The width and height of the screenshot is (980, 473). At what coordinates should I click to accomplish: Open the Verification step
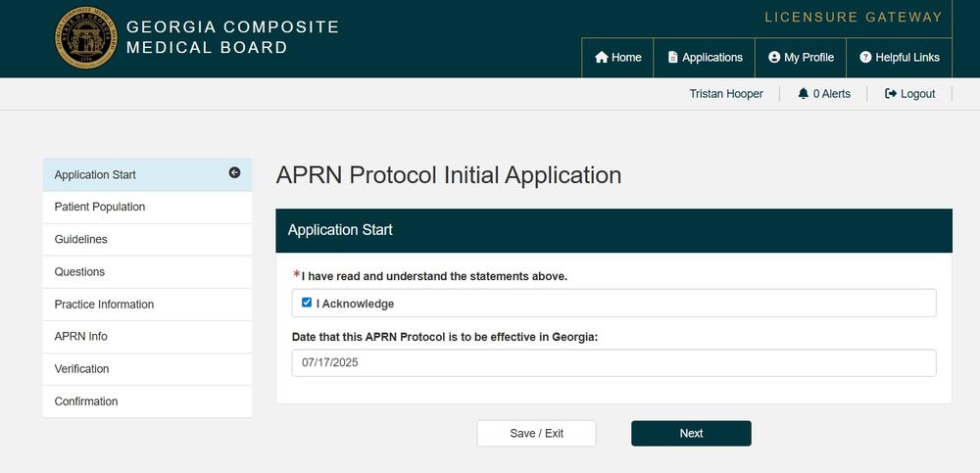tap(148, 368)
